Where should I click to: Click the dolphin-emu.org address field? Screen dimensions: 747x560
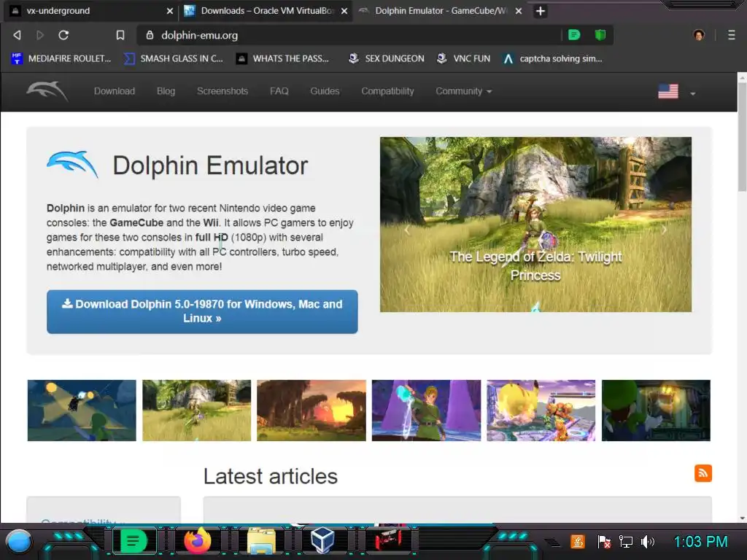[x=350, y=35]
